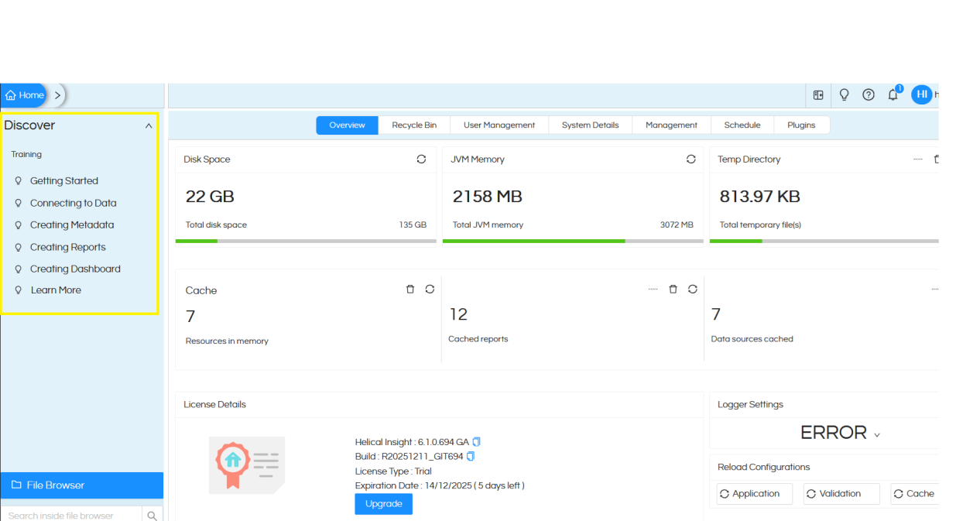Refresh the JVM Memory card
Viewport: 980px width, 521px height.
[x=690, y=159]
